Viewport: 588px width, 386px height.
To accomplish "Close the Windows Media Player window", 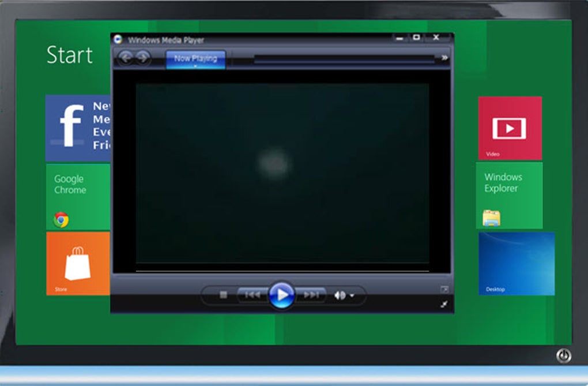I will (436, 37).
